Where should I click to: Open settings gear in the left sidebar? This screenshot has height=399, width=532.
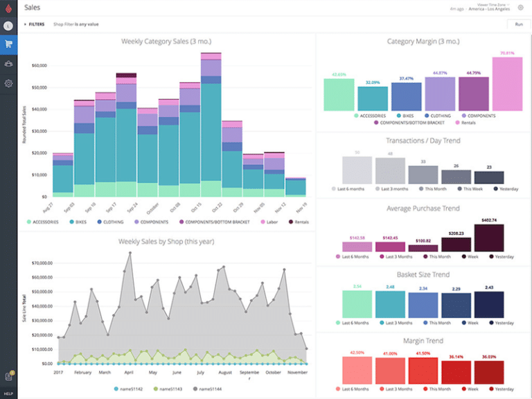coord(8,83)
